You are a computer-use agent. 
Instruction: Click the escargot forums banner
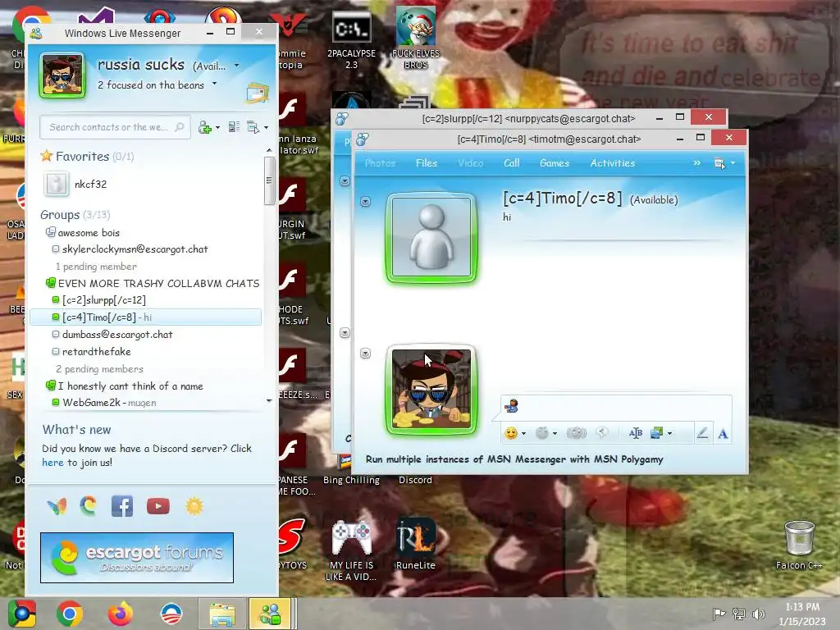tap(137, 558)
